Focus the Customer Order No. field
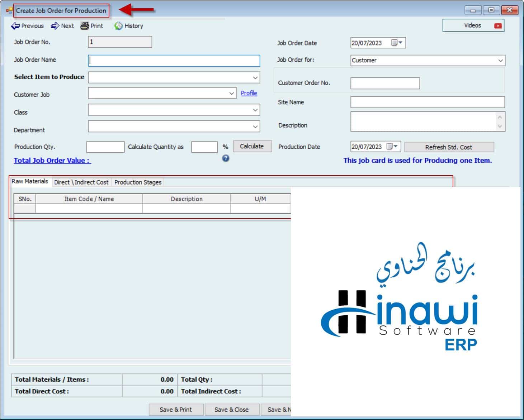 385,83
